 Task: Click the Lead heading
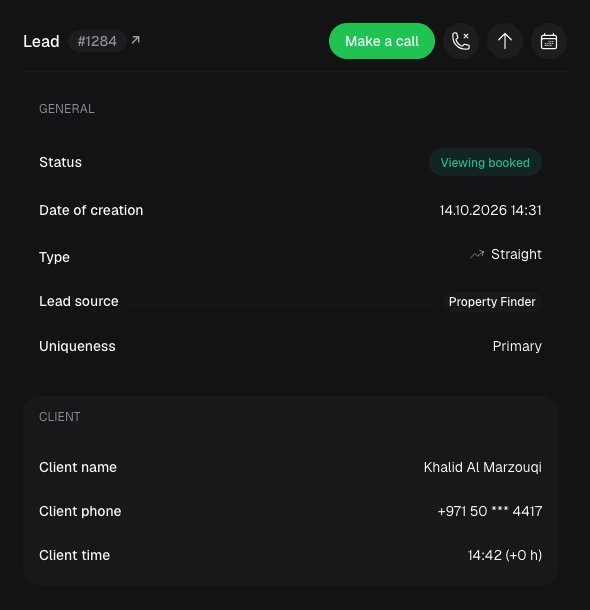coord(41,41)
